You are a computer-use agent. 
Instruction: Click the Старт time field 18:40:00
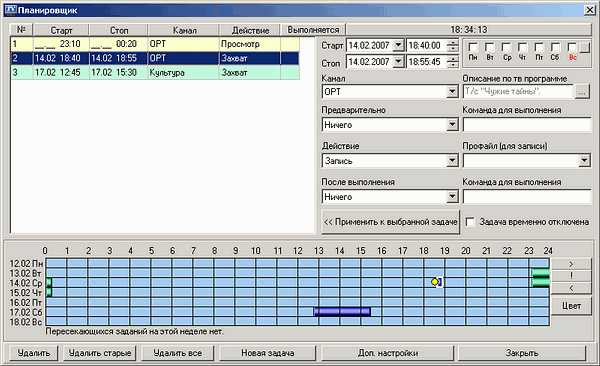427,45
